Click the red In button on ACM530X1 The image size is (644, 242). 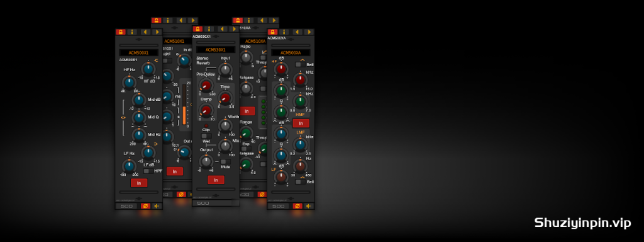click(216, 180)
